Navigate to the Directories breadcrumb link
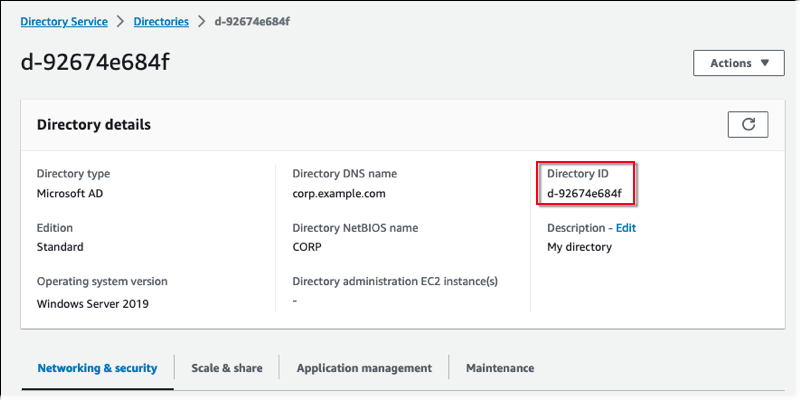 (x=161, y=21)
